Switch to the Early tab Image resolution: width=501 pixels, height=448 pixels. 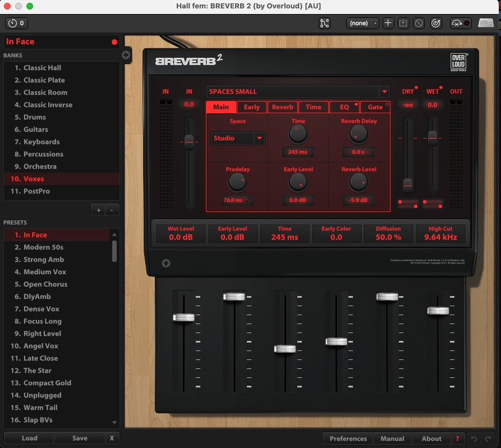252,107
